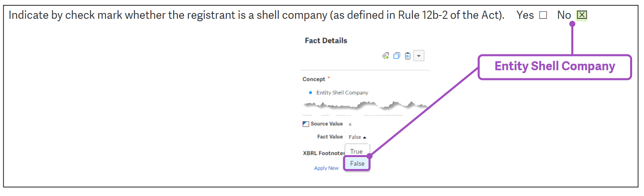
Task: Click the blue bullet beside Entity Shell Company
Action: (x=311, y=93)
